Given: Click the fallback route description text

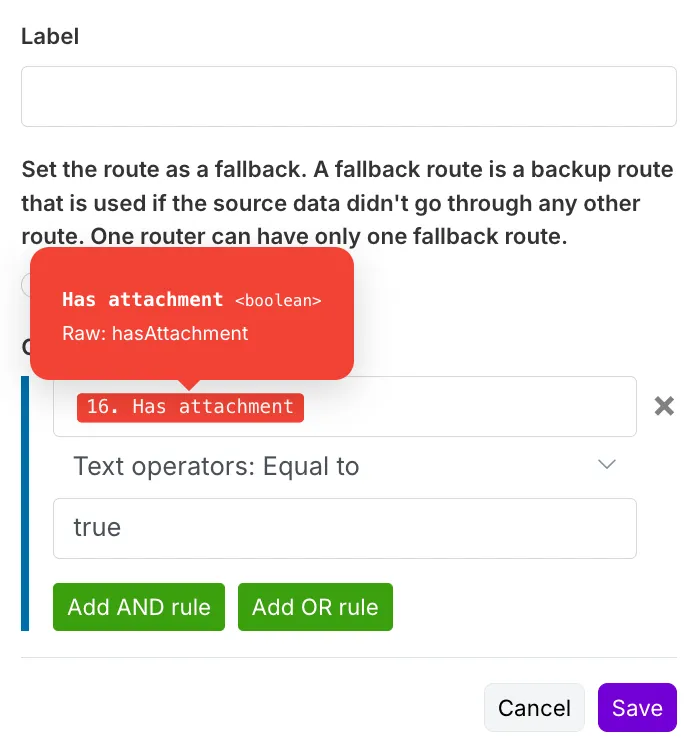Looking at the screenshot, I should tap(347, 203).
